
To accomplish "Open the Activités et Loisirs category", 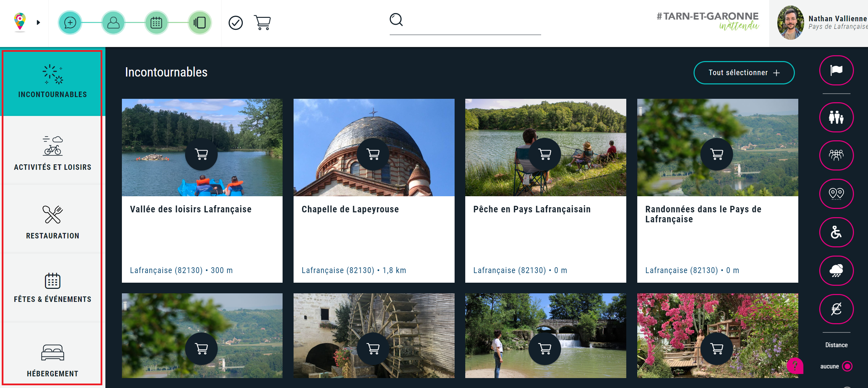I will point(53,153).
